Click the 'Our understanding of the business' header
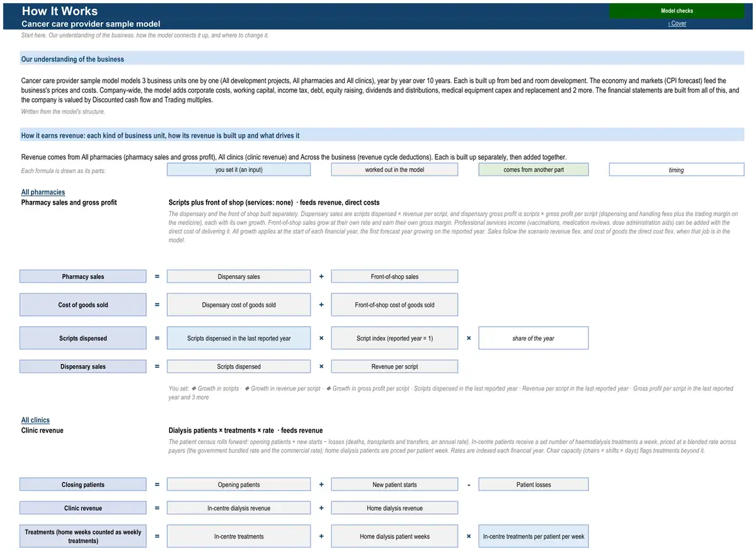The width and height of the screenshot is (756, 551). click(382, 59)
